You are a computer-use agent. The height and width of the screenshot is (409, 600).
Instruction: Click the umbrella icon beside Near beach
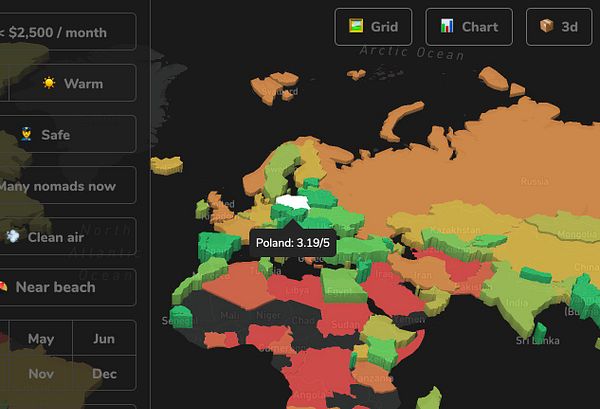(3, 286)
